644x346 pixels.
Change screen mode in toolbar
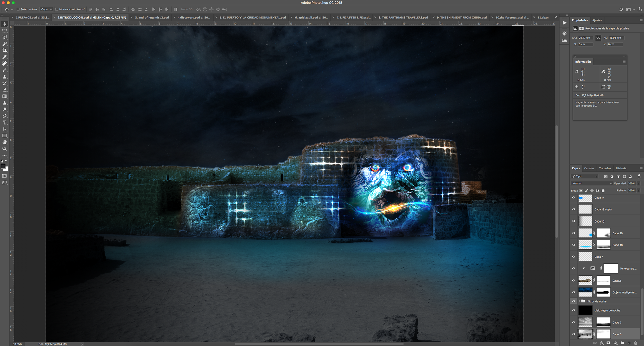click(5, 183)
